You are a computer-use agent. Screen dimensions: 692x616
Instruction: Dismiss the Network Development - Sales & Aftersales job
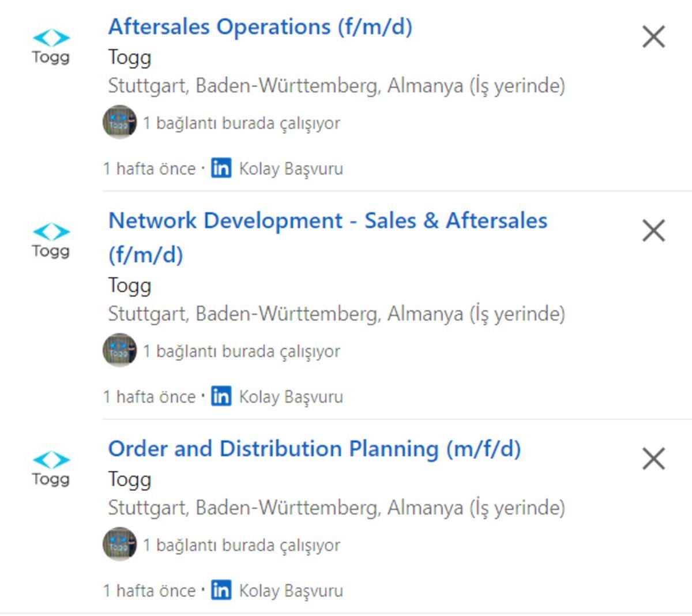point(653,231)
